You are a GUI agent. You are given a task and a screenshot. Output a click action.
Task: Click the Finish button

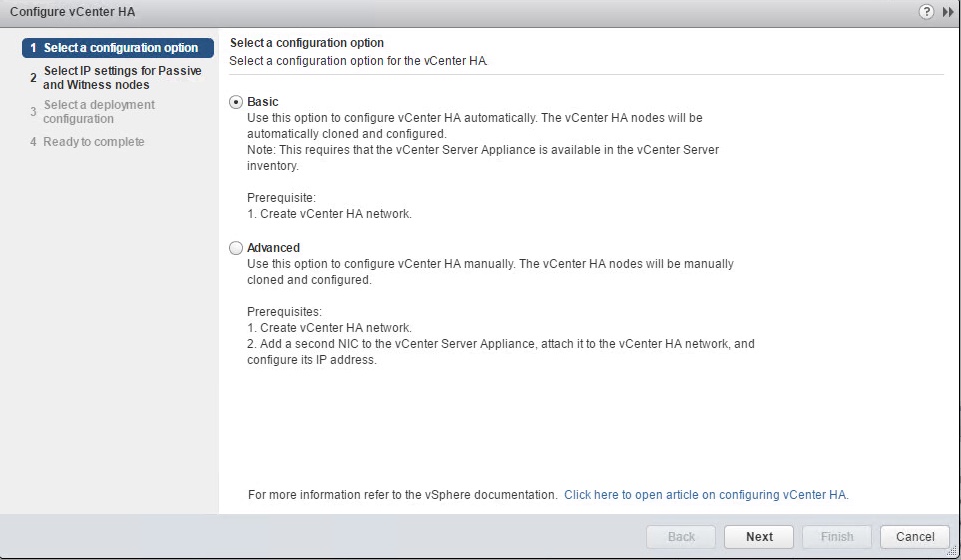tap(837, 537)
